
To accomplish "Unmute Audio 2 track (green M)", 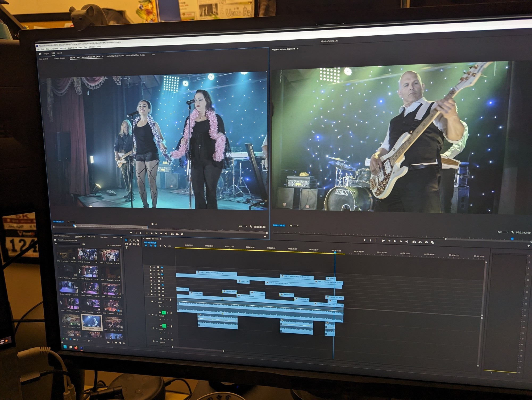I will [x=164, y=313].
